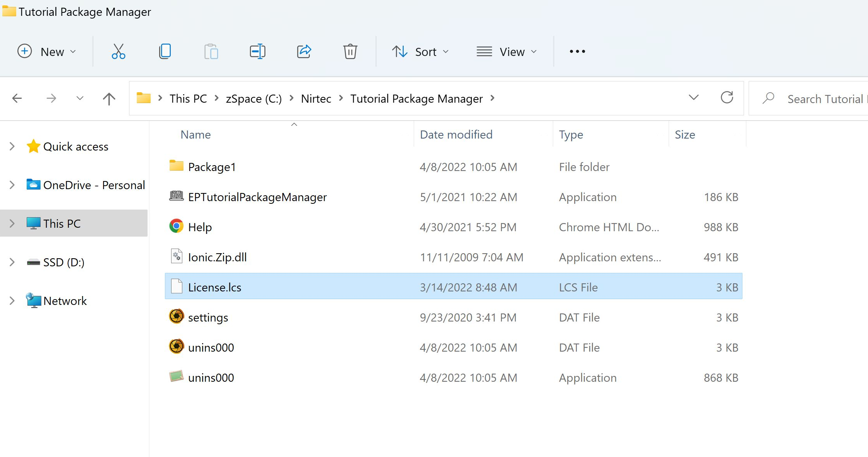The image size is (868, 457).
Task: Click Chrome HTML Do... type cell
Action: point(609,227)
